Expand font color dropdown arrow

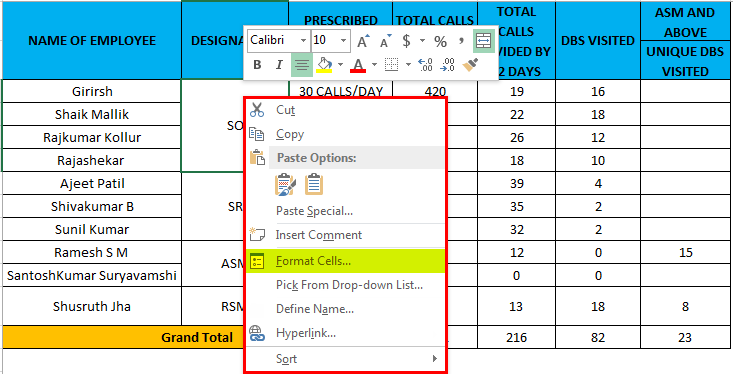pyautogui.click(x=374, y=65)
